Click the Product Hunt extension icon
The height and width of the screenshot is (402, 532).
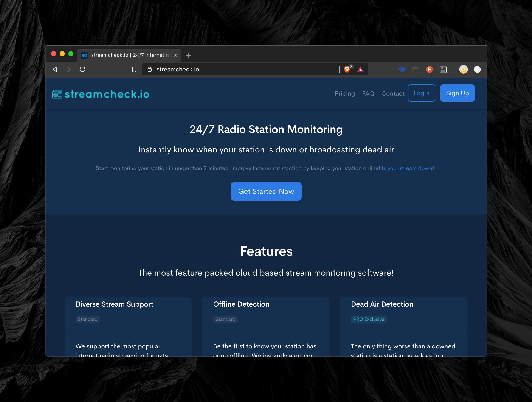click(x=429, y=70)
